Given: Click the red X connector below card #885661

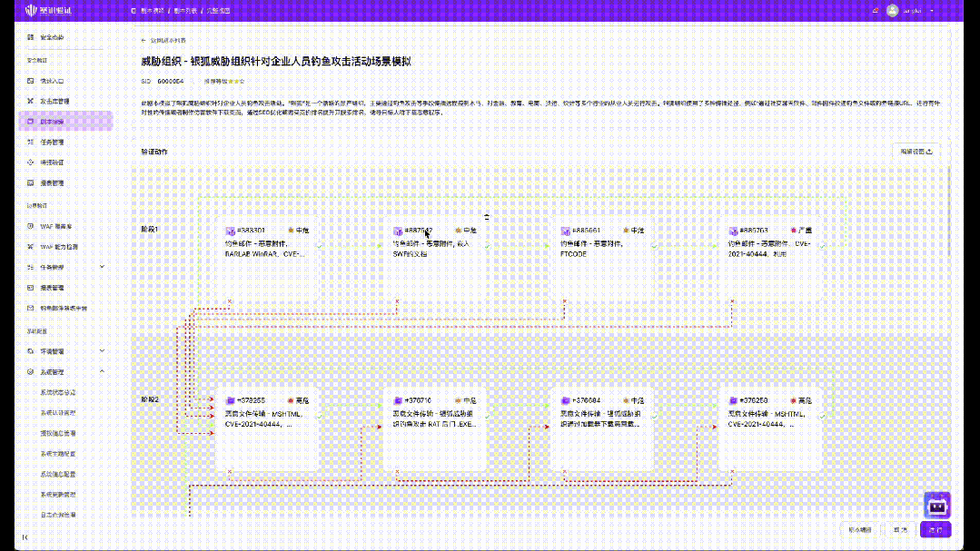Looking at the screenshot, I should click(564, 301).
